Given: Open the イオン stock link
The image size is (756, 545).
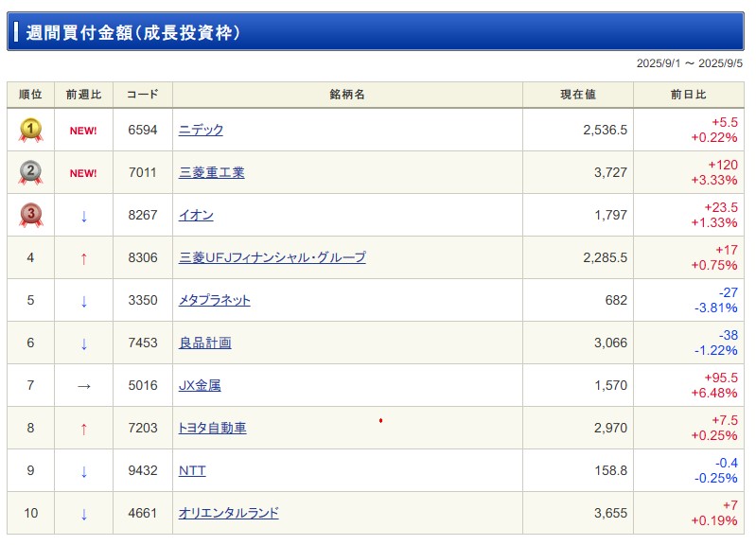Looking at the screenshot, I should point(196,215).
